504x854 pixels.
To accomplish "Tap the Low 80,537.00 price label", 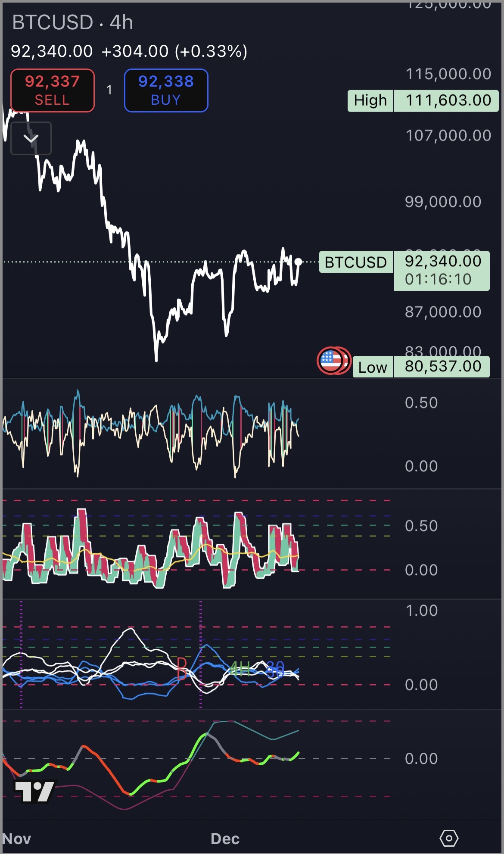I will coord(421,367).
